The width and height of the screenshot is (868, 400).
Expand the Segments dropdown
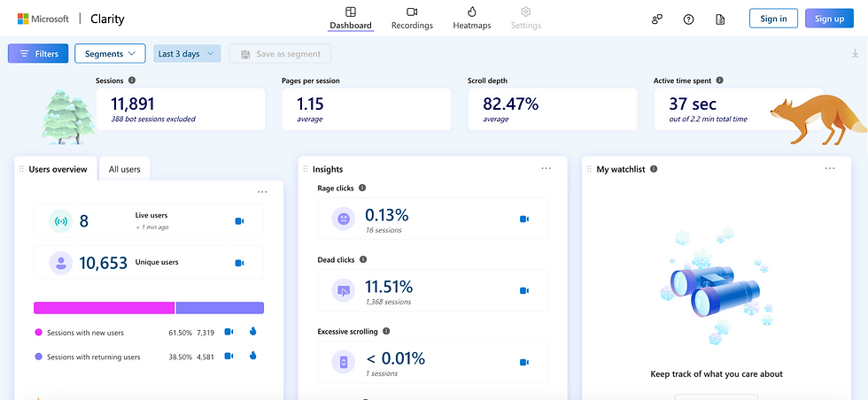click(110, 54)
